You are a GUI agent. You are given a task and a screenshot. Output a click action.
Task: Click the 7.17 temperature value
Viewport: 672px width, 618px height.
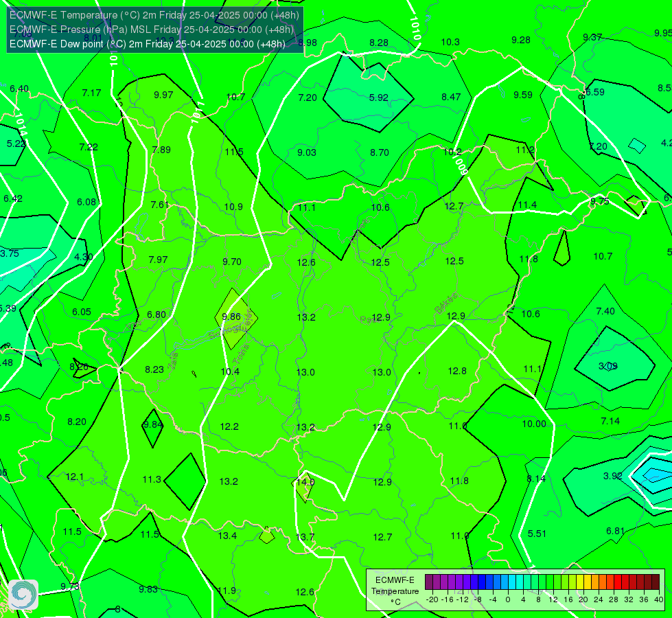91,93
